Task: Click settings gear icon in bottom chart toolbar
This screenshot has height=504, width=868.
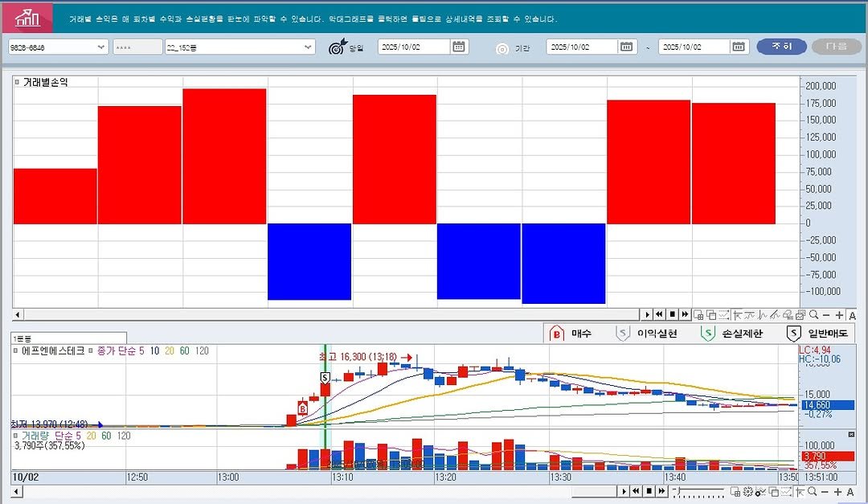Action: point(747,491)
